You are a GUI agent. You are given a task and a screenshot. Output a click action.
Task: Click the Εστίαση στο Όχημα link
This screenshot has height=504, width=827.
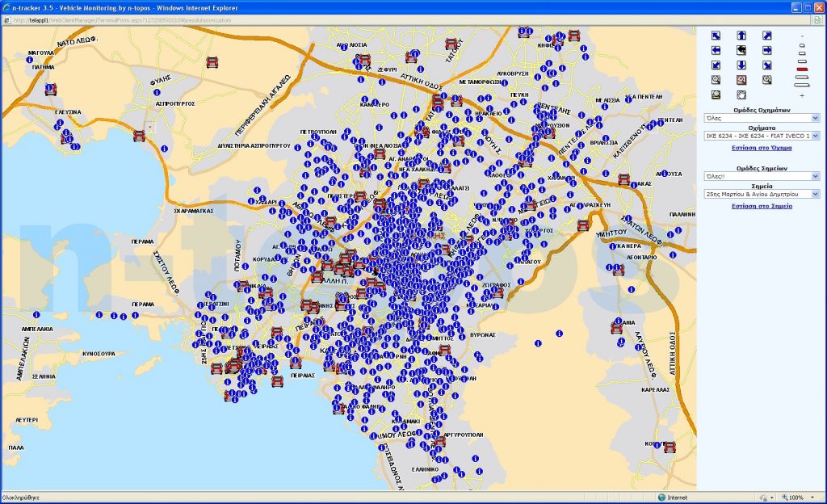[x=762, y=148]
